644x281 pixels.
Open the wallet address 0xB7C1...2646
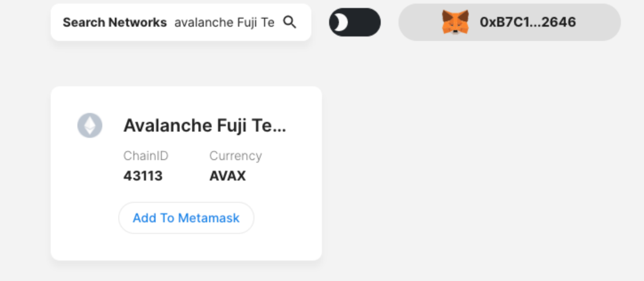coord(528,22)
